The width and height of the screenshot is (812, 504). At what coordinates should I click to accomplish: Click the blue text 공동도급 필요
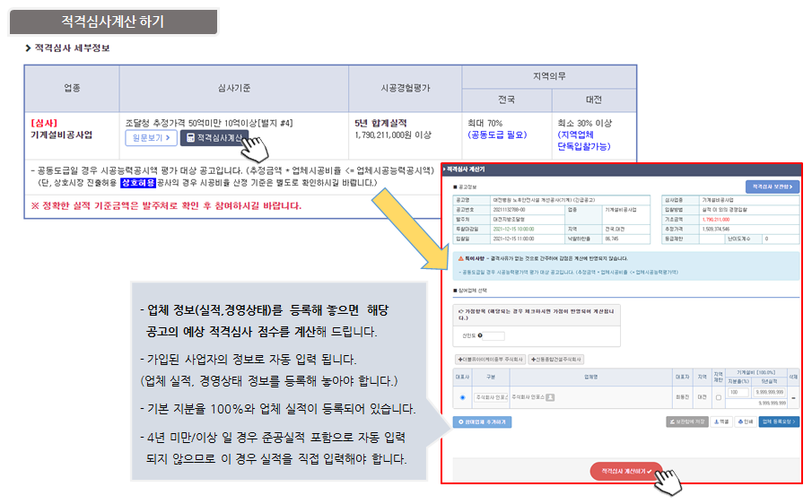pyautogui.click(x=497, y=135)
